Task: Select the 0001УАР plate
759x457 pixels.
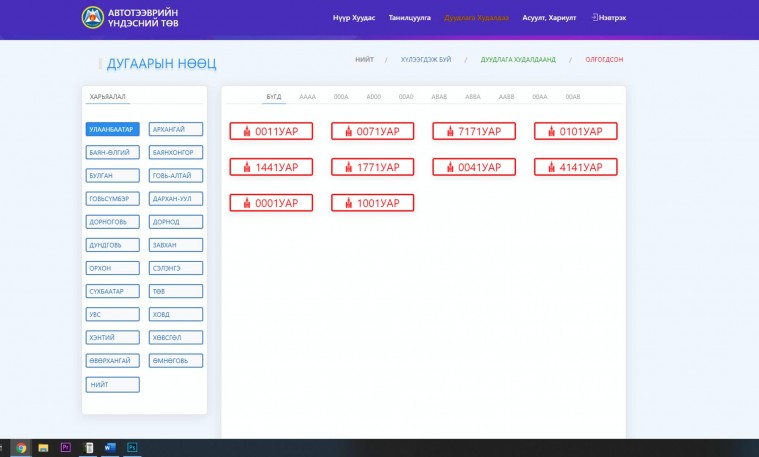Action: [271, 203]
